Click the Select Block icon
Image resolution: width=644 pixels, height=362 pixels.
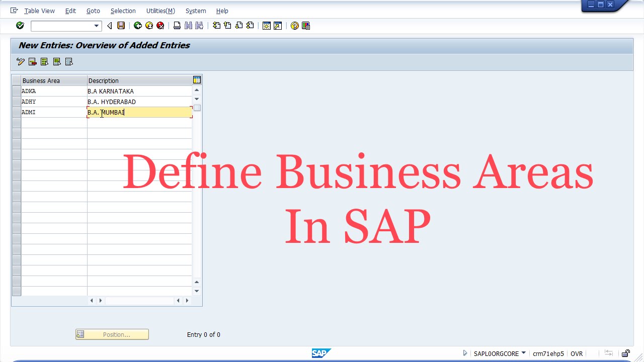click(x=57, y=62)
